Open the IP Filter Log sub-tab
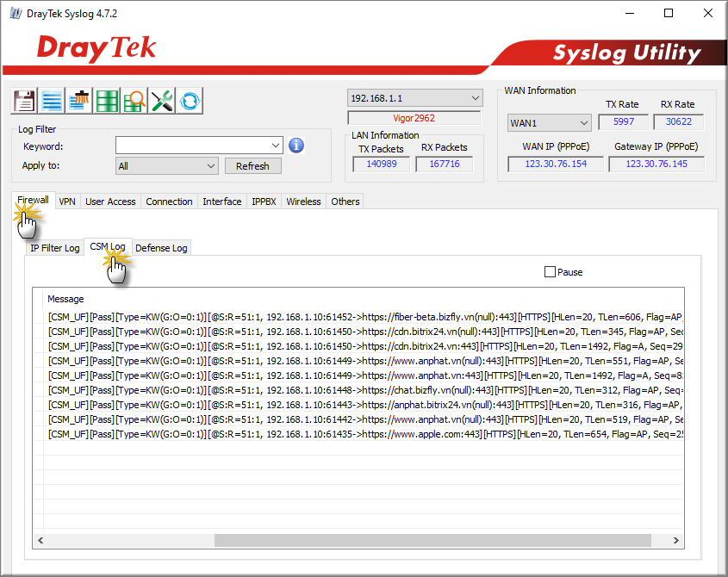This screenshot has height=577, width=728. [x=55, y=248]
